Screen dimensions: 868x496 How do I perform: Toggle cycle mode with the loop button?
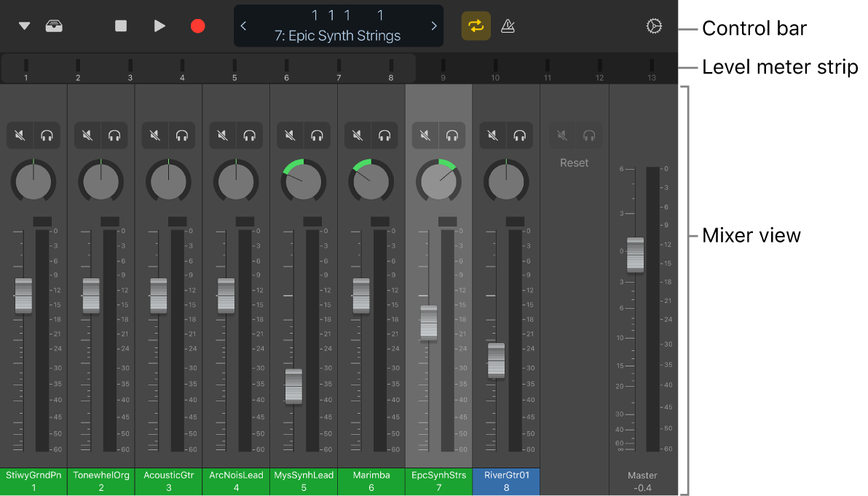[476, 25]
